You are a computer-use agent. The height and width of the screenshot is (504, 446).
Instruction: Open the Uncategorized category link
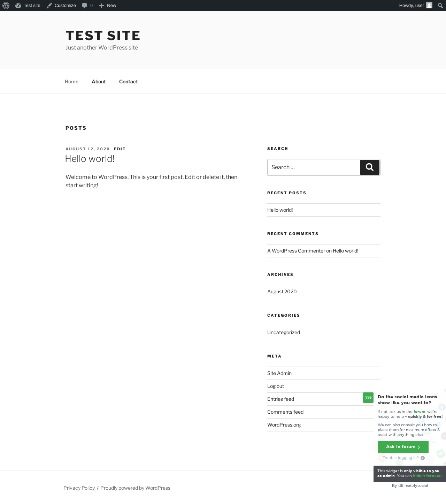pos(284,332)
